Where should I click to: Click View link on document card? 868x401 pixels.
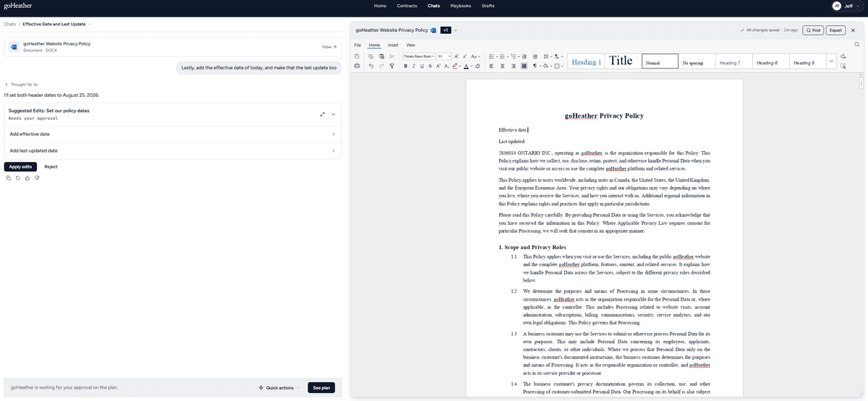[x=329, y=47]
